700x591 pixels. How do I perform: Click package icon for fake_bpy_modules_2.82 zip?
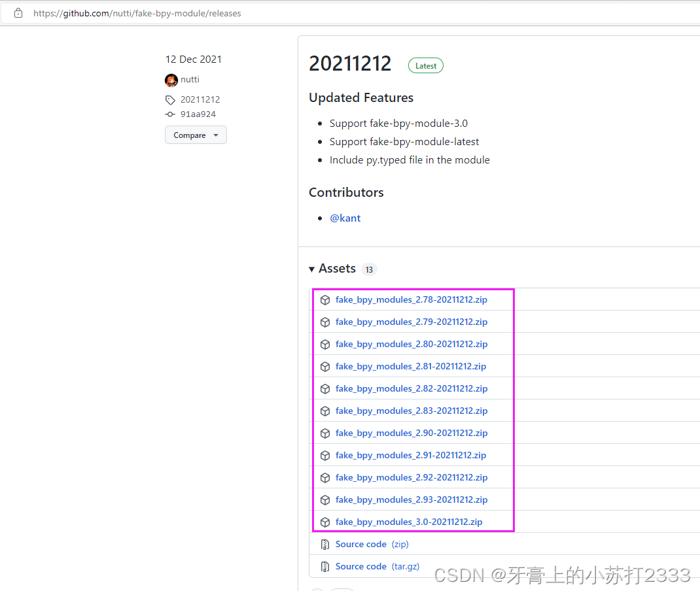(325, 389)
